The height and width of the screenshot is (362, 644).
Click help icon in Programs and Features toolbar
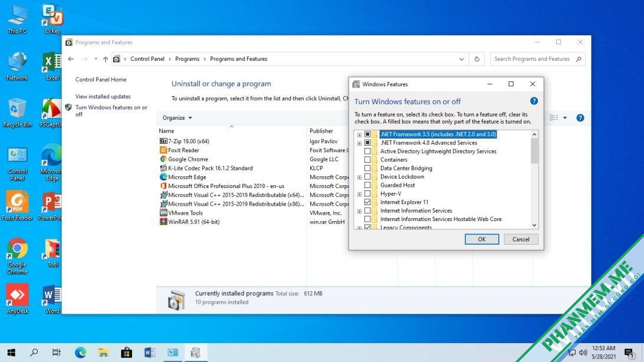click(580, 118)
